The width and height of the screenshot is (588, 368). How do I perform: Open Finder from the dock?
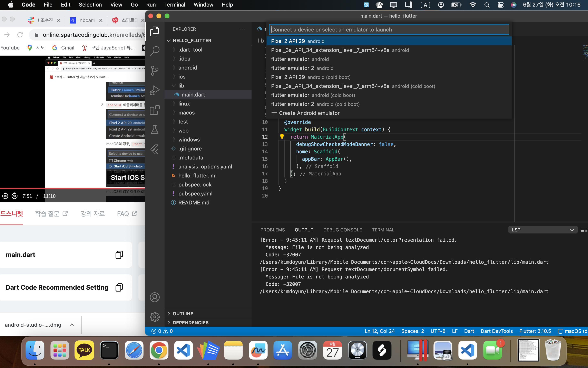(x=35, y=350)
